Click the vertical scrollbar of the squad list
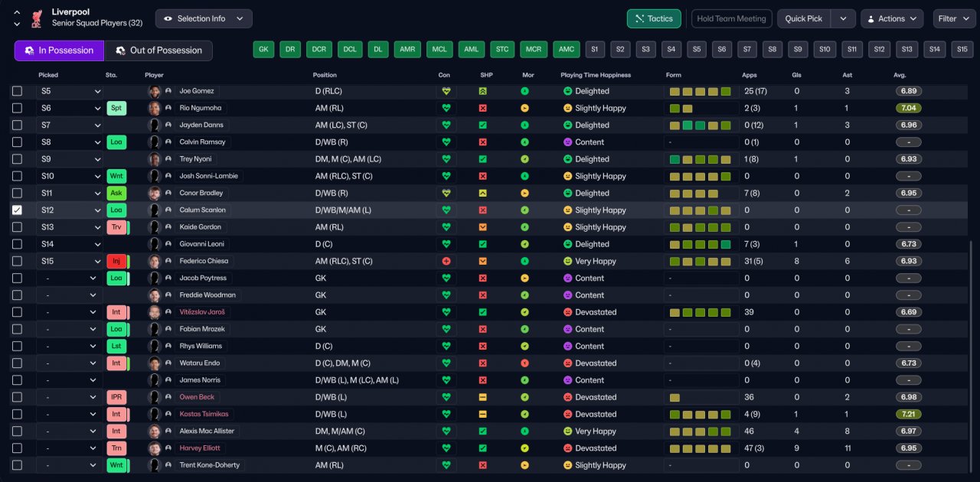The height and width of the screenshot is (482, 980). (971, 356)
